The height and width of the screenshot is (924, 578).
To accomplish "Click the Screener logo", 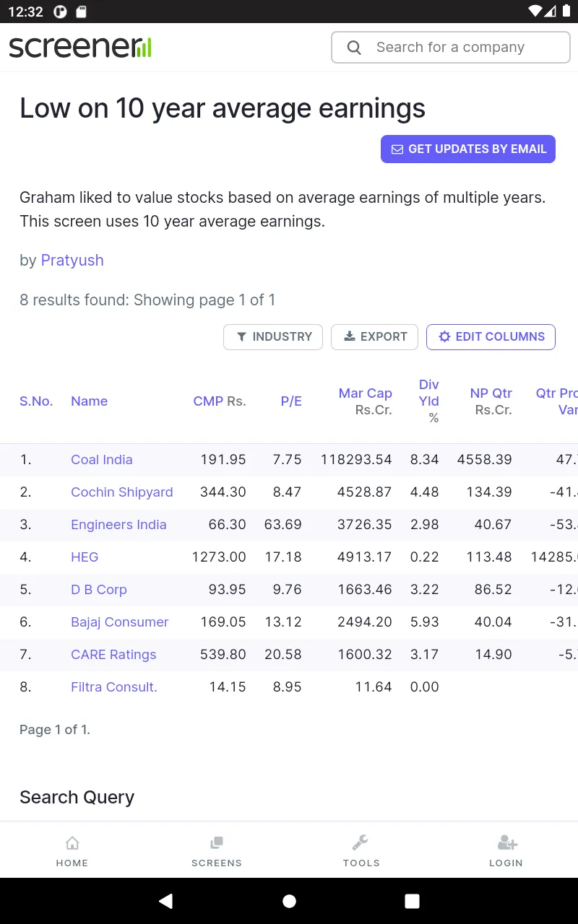I will (x=80, y=48).
